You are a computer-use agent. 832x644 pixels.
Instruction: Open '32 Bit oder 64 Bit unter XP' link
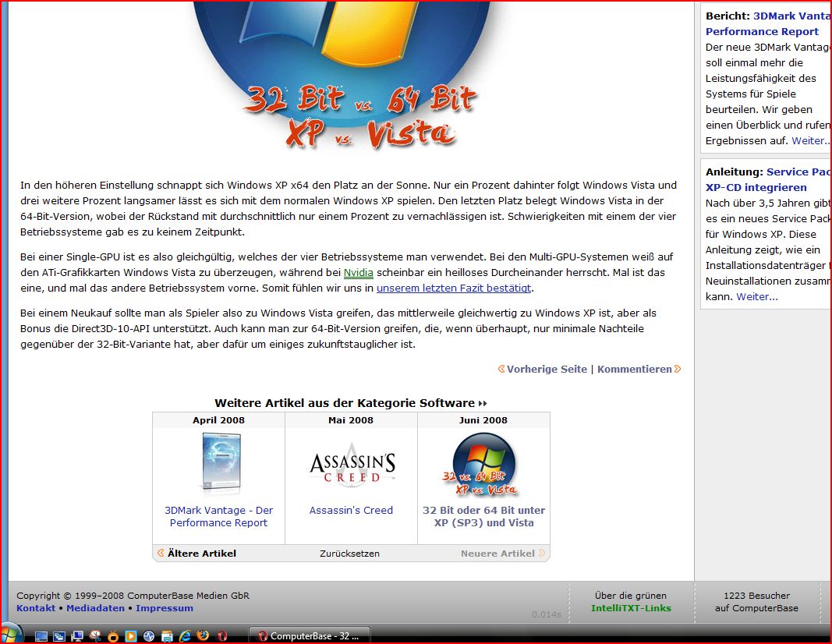(483, 517)
